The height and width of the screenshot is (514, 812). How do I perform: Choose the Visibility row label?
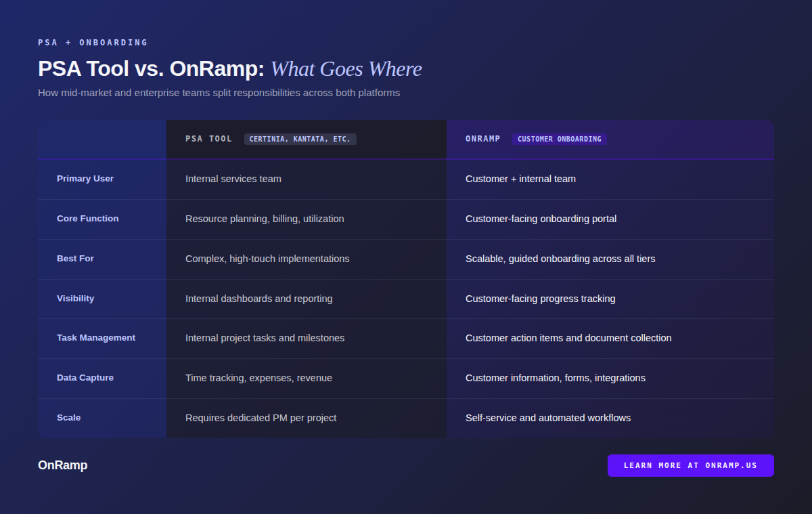pyautogui.click(x=75, y=299)
